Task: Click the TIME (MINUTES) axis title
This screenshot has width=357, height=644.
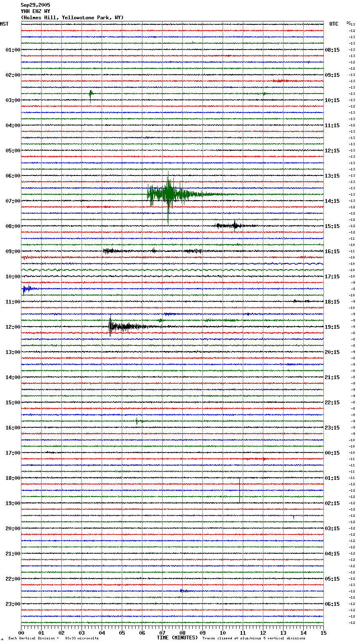Action: point(177,638)
